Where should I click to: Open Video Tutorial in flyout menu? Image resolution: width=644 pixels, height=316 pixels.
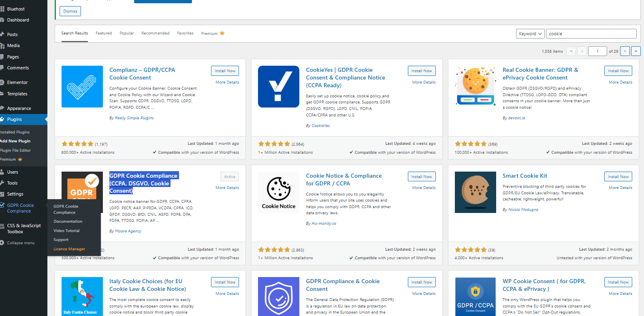66,231
